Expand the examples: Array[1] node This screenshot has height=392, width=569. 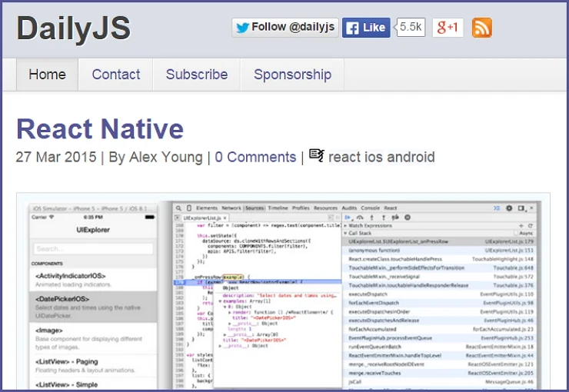coord(220,301)
